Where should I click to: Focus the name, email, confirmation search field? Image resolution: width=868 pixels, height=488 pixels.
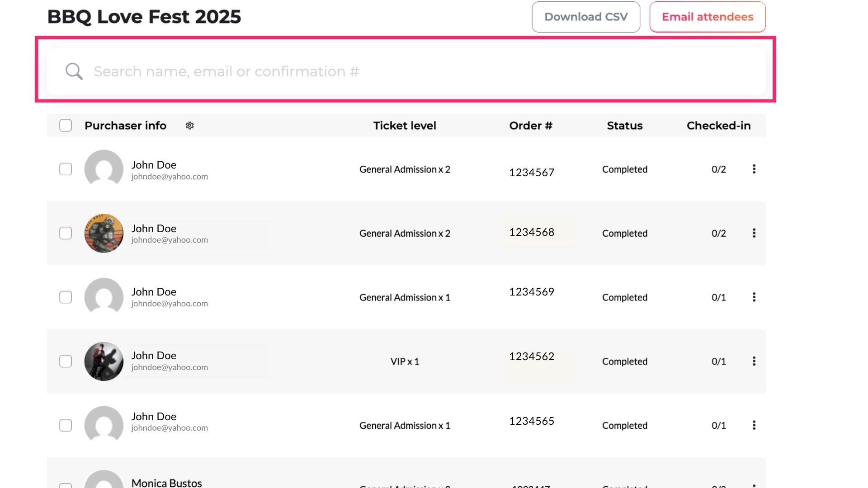click(407, 71)
